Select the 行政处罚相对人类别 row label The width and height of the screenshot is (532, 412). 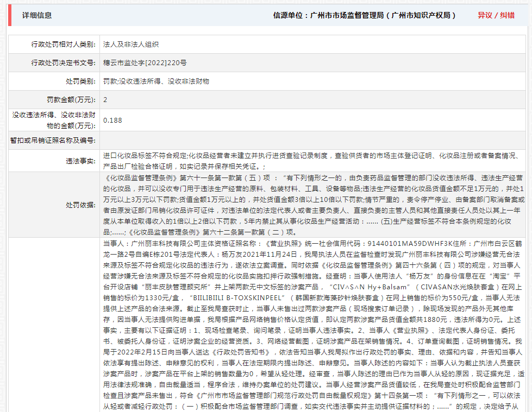click(x=64, y=45)
